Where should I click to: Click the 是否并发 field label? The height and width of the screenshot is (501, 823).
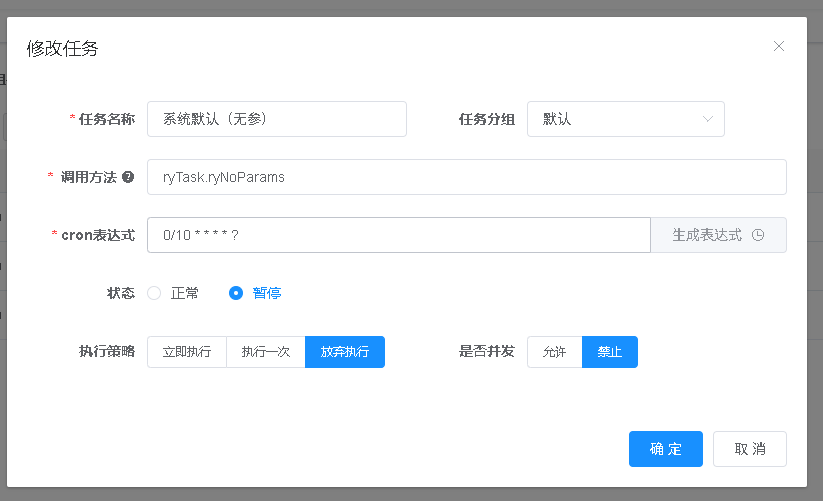[486, 352]
